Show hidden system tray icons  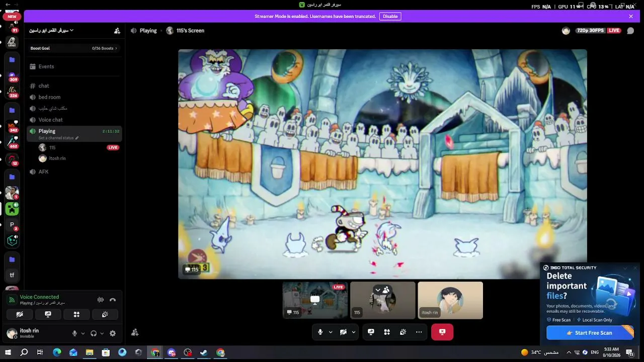569,352
